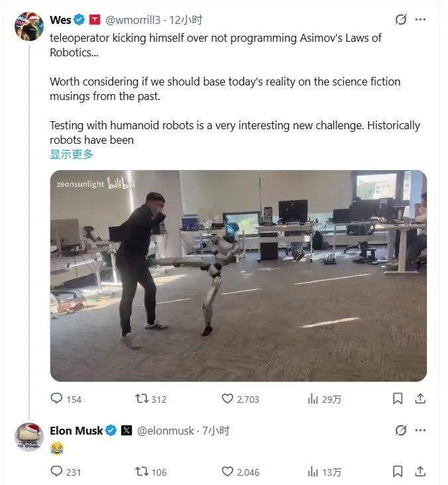View analytics for Wes's post

(313, 399)
